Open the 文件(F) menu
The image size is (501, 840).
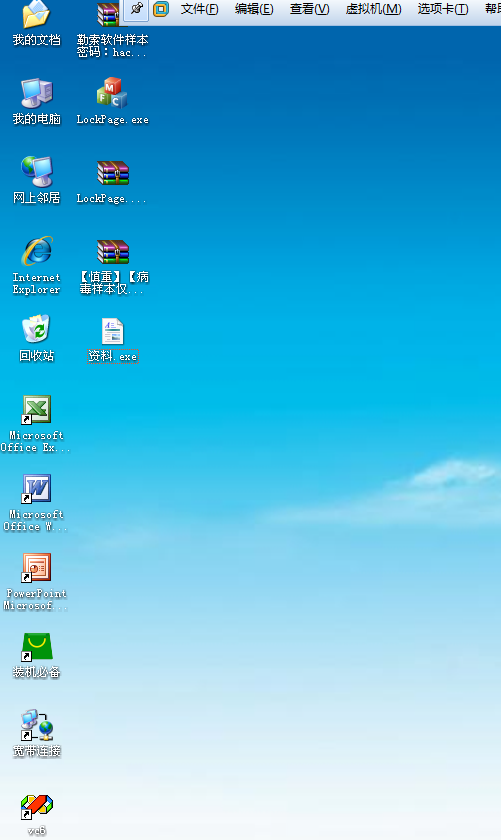tap(199, 9)
